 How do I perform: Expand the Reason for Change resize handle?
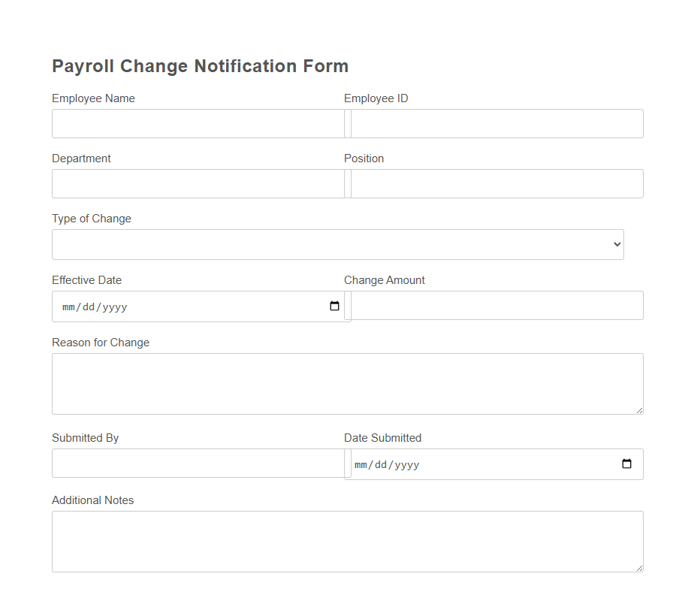640,410
